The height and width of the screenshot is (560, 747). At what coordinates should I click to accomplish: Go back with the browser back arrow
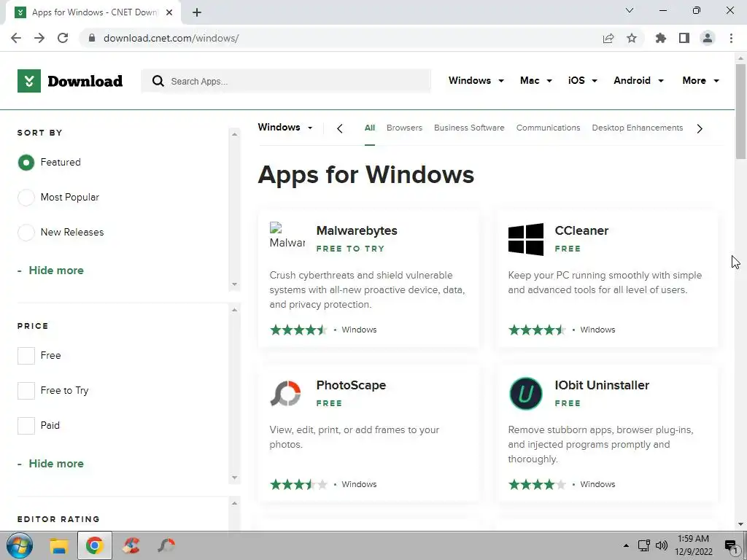pyautogui.click(x=16, y=38)
